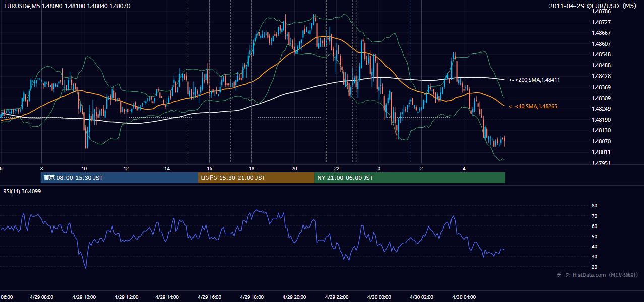Select the 4/29 22:00 date label
Image resolution: width=644 pixels, height=302 pixels.
(337, 297)
